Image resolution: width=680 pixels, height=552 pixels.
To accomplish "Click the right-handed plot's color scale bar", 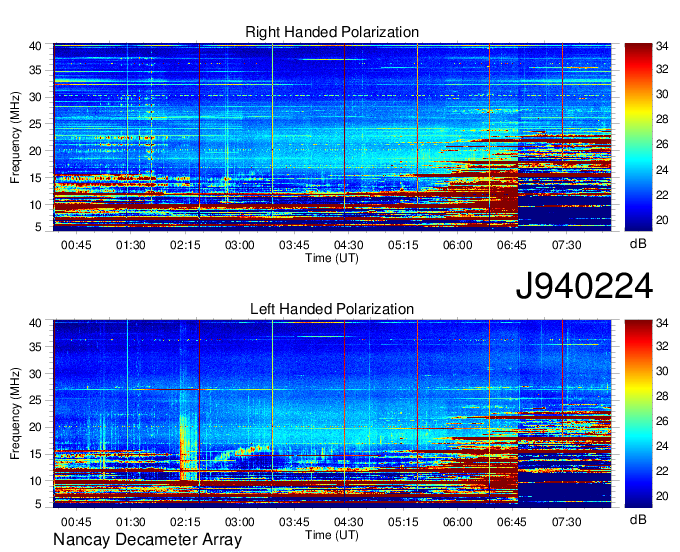I will [x=638, y=137].
